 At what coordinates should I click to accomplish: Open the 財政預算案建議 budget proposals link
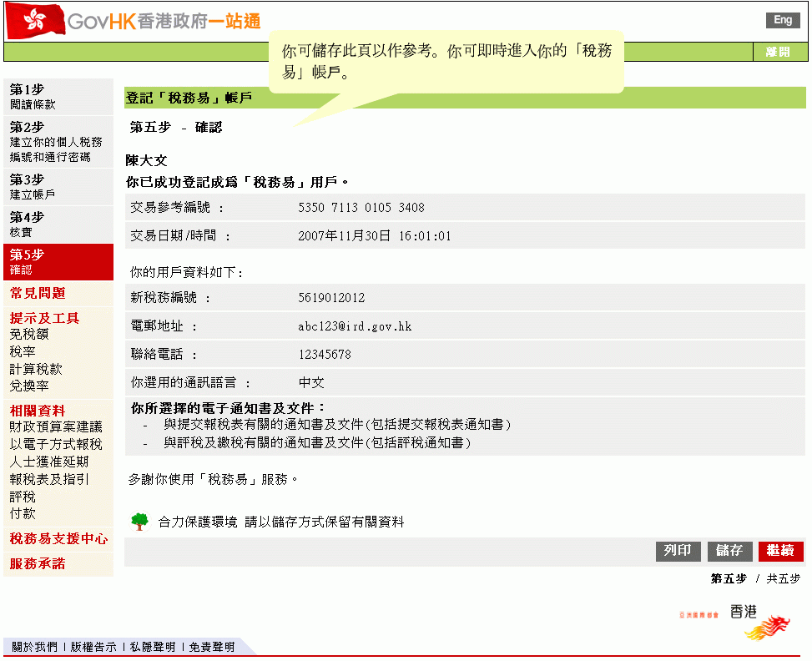tap(56, 426)
